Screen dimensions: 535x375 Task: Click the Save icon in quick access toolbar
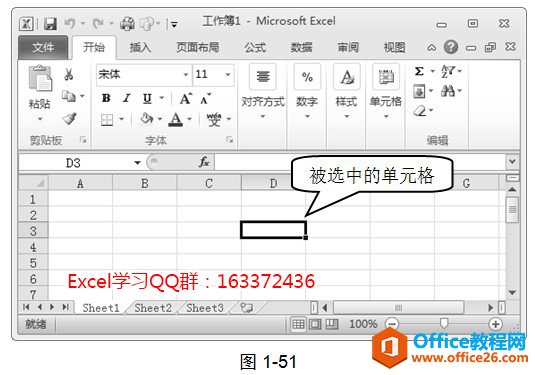[50, 24]
